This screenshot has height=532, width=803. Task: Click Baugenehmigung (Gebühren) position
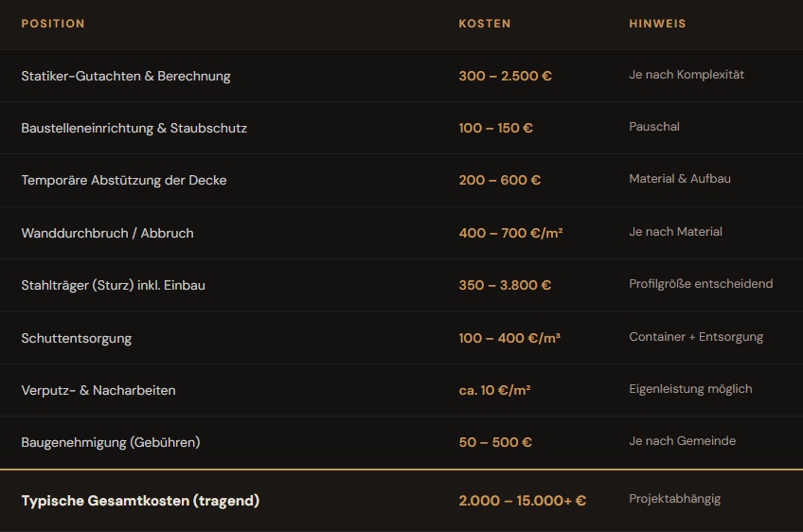pyautogui.click(x=111, y=442)
